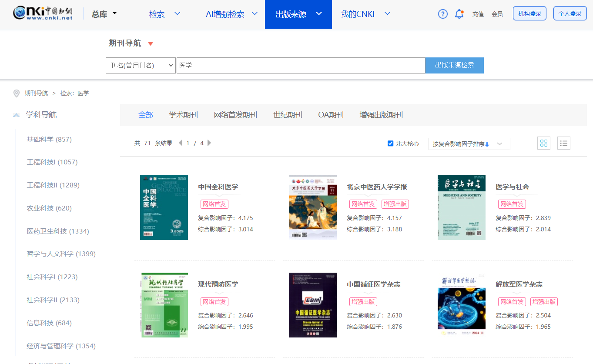This screenshot has width=593, height=364.
Task: Click the CNKI logo
Action: coord(43,13)
